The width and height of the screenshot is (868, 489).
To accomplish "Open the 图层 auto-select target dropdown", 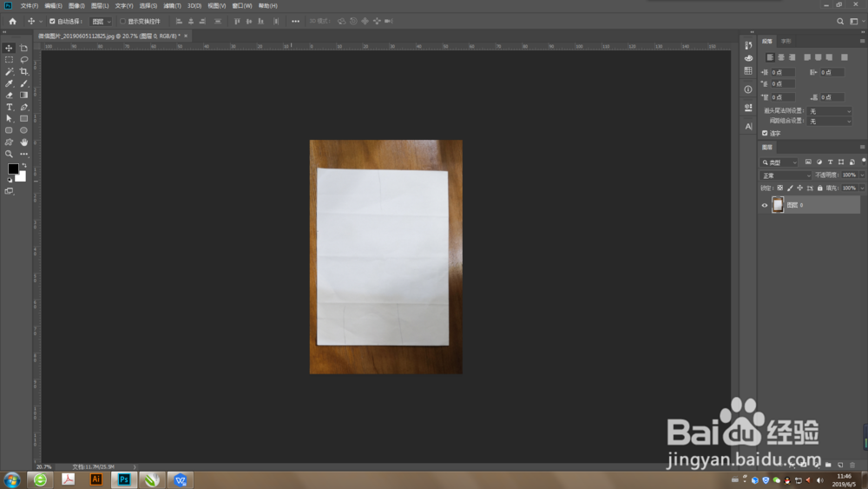I will pos(101,22).
